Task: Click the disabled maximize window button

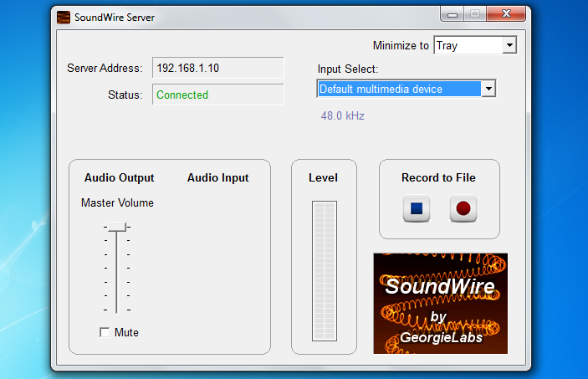Action: point(475,13)
